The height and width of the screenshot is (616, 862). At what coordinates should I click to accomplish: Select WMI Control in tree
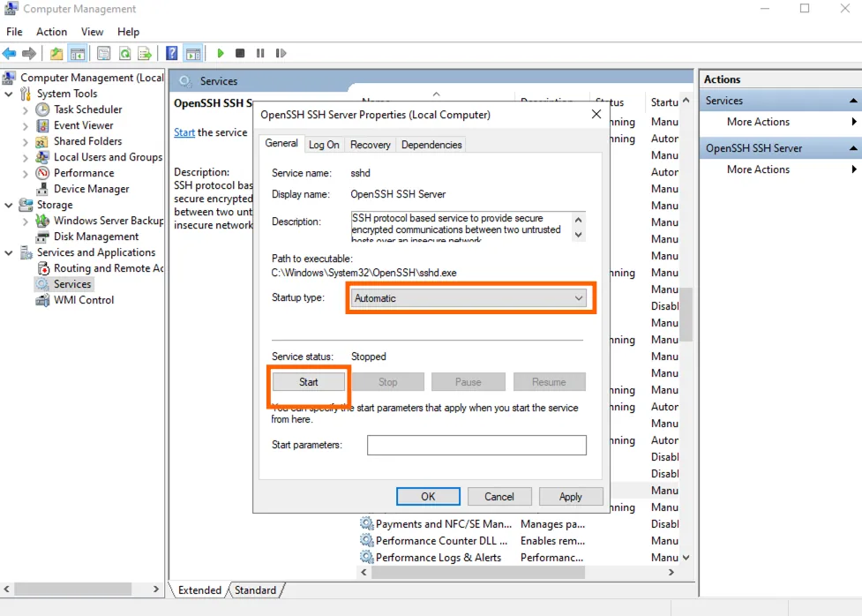84,300
